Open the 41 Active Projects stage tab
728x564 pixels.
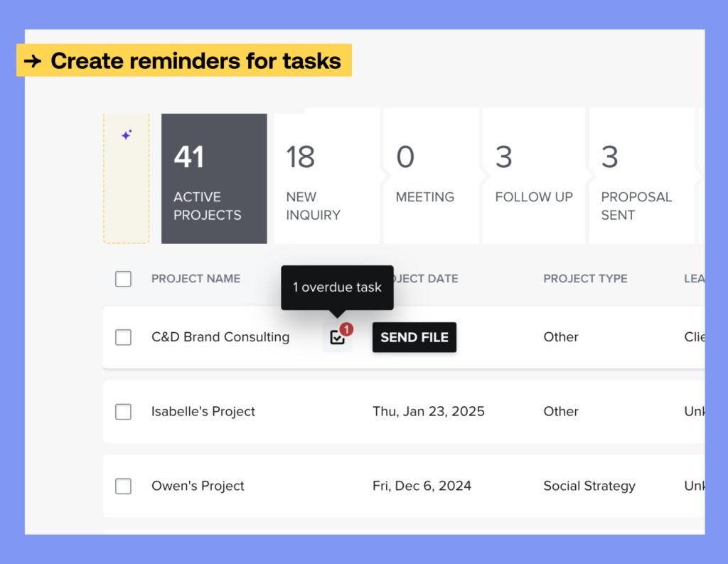tap(214, 179)
